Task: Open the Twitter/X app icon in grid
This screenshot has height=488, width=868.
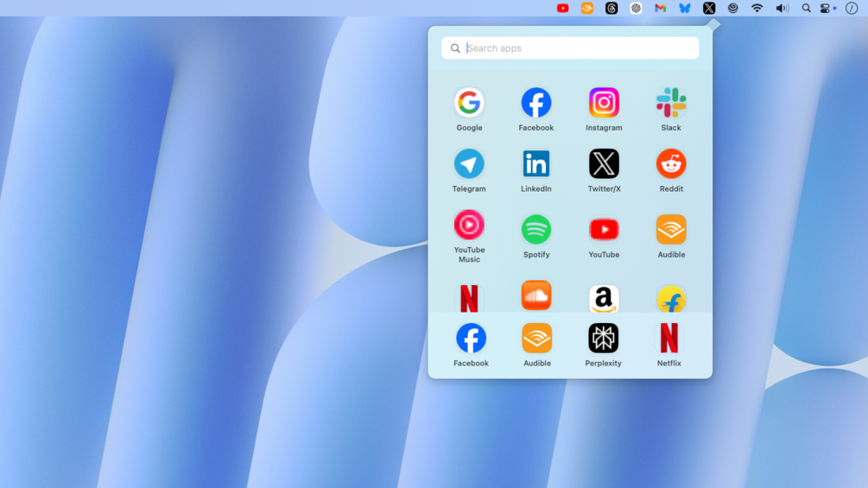Action: (604, 164)
